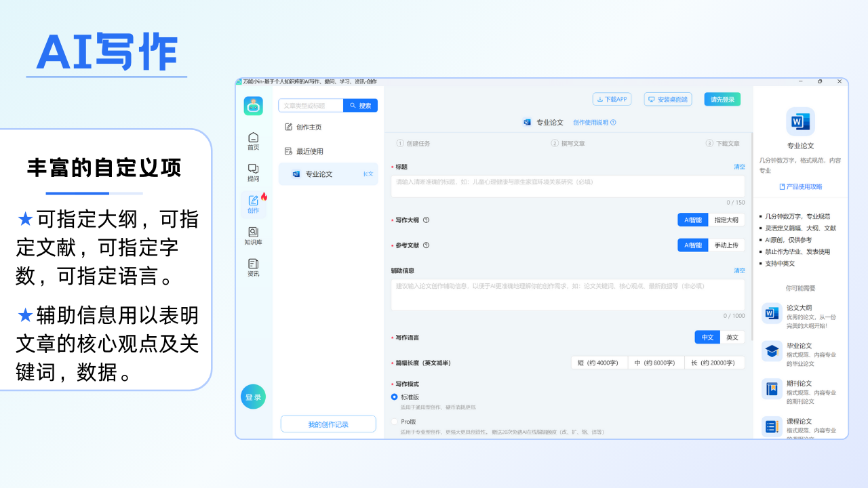Open the 创作 creation panel icon
Screen dimensions: 868x488
(x=254, y=202)
